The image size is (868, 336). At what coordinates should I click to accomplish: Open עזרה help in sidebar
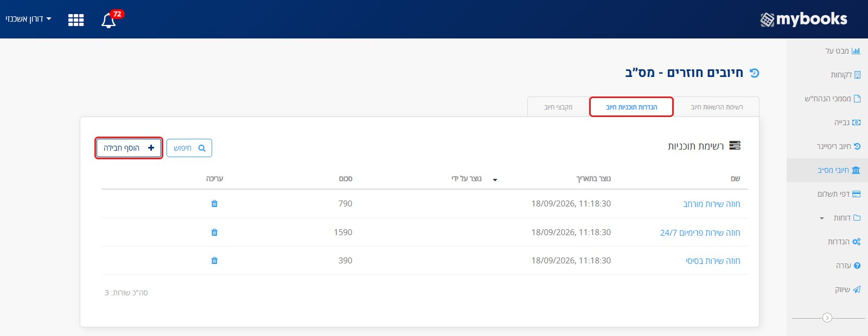click(848, 266)
